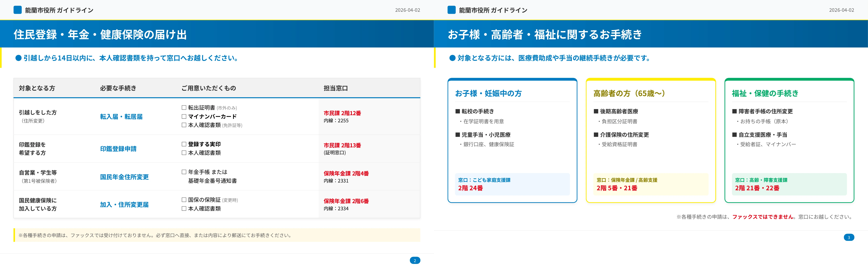The image size is (868, 267).
Task: Click the slide title お子様・高齢者・福祉に関するお手続き
Action: [x=545, y=34]
